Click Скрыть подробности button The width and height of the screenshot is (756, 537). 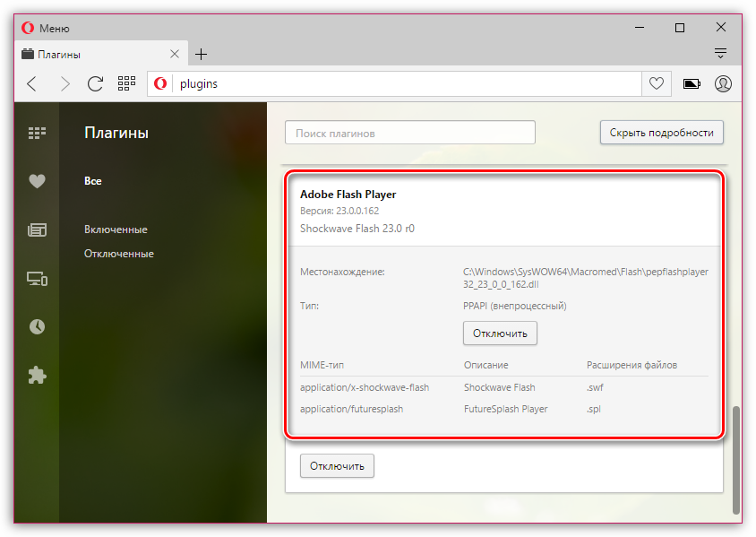pos(661,133)
